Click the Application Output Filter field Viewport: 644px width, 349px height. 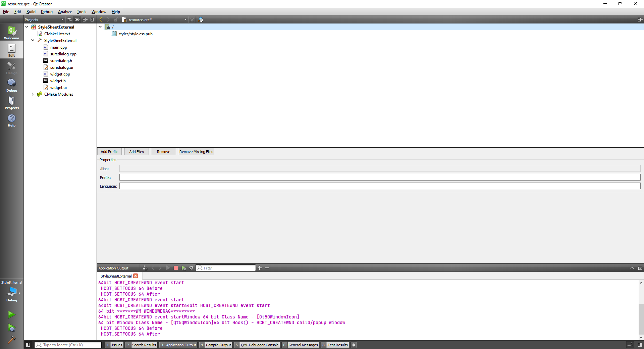[x=226, y=268]
